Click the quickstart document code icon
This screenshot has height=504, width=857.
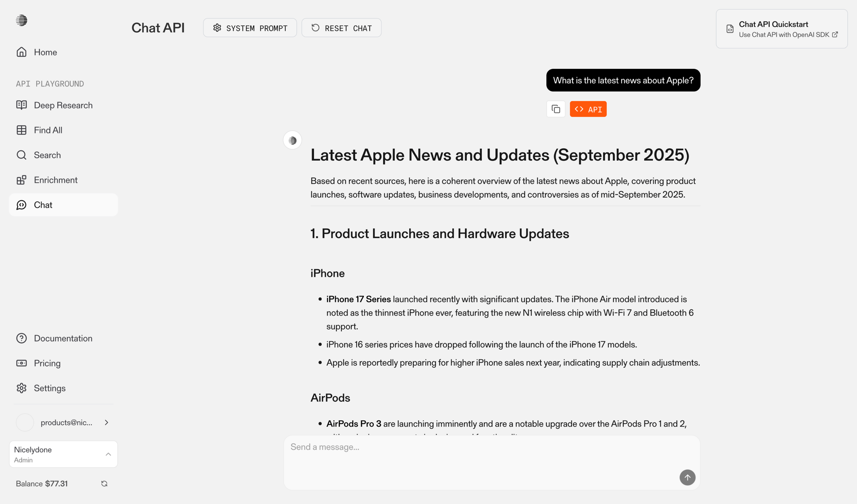(x=730, y=29)
